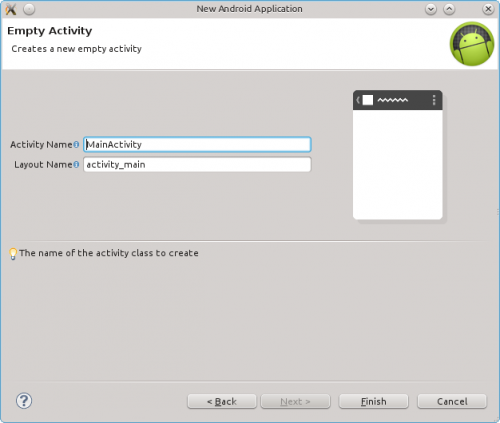Screen dimensions: 500x423
Task: Click the disabled Next button
Action: 295,401
